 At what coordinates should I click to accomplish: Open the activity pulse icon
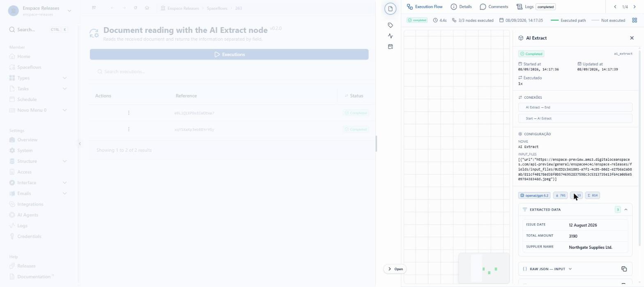click(x=390, y=36)
